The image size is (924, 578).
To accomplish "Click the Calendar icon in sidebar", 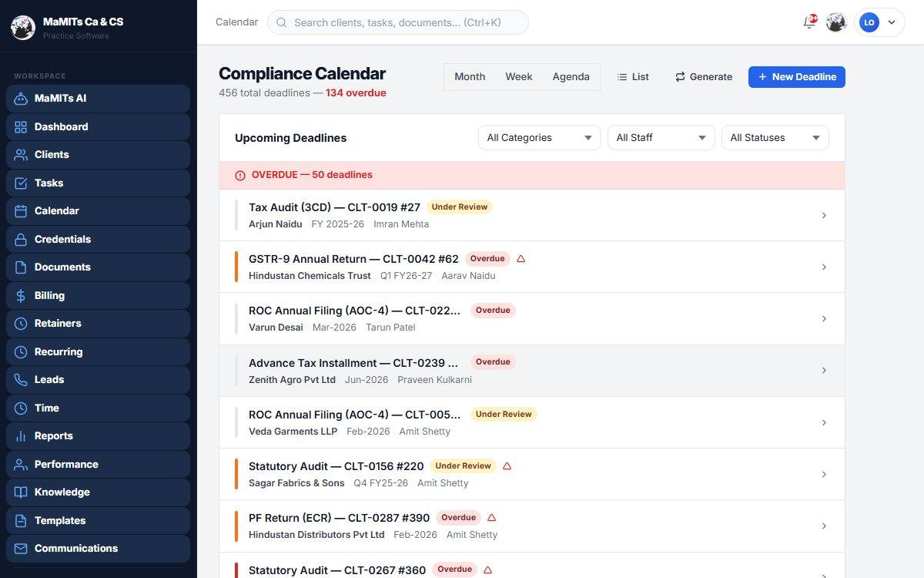I will tap(21, 211).
